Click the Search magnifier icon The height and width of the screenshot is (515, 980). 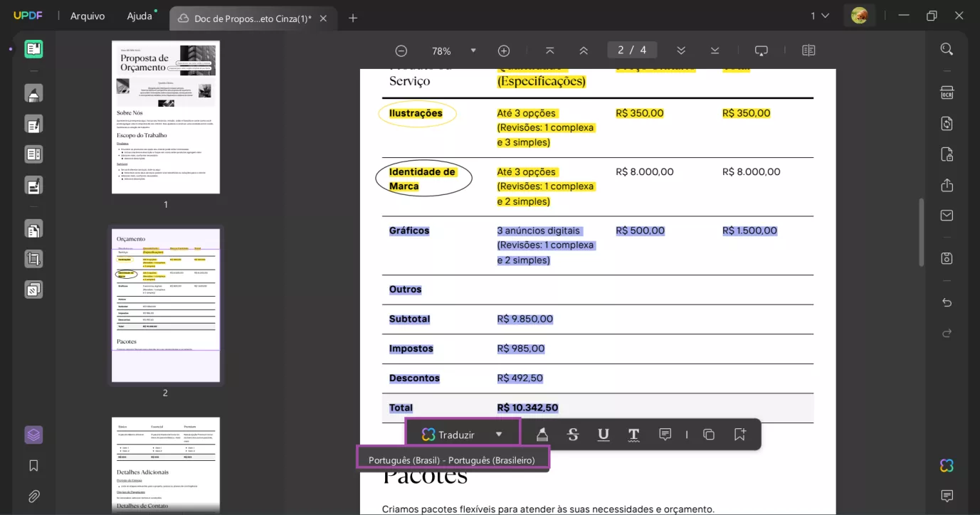point(947,49)
